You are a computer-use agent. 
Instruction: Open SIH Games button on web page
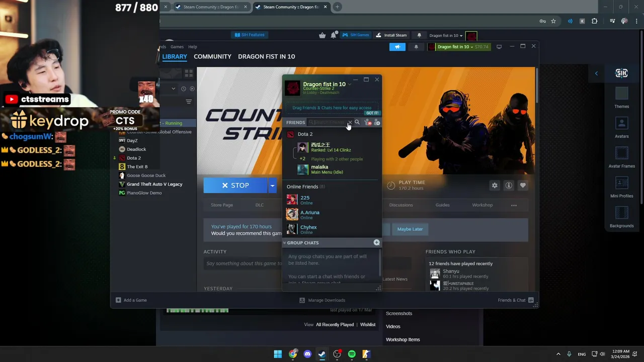(x=356, y=35)
